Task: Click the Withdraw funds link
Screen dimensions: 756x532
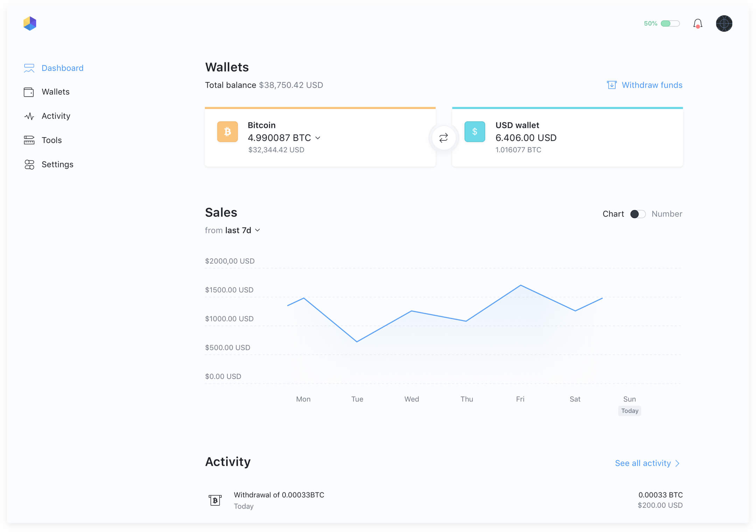Action: (652, 85)
